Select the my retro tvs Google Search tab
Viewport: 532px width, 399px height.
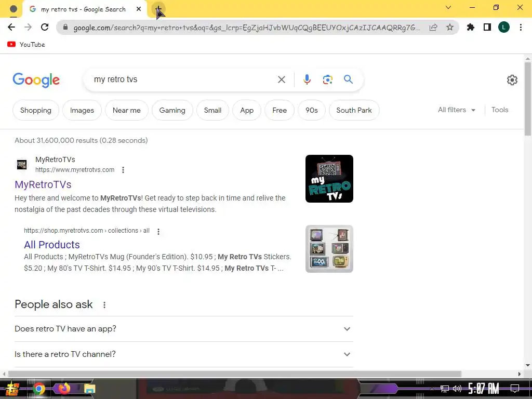click(x=84, y=9)
